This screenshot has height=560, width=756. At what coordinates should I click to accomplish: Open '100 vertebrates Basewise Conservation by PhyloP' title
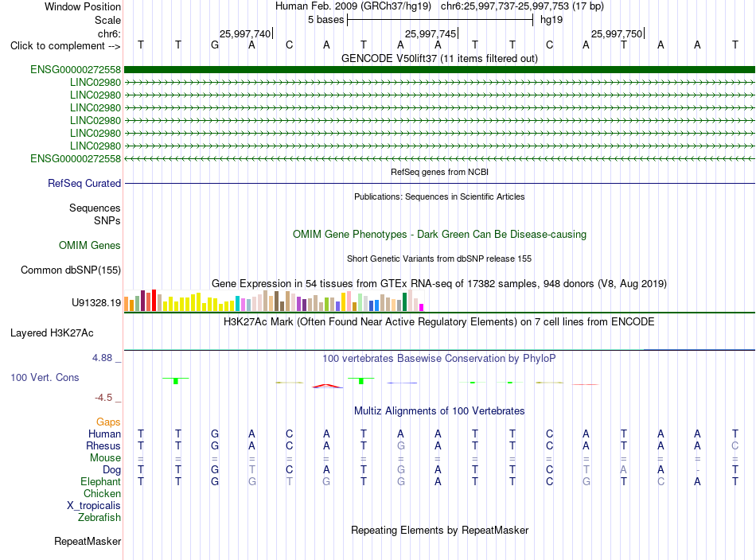[439, 359]
